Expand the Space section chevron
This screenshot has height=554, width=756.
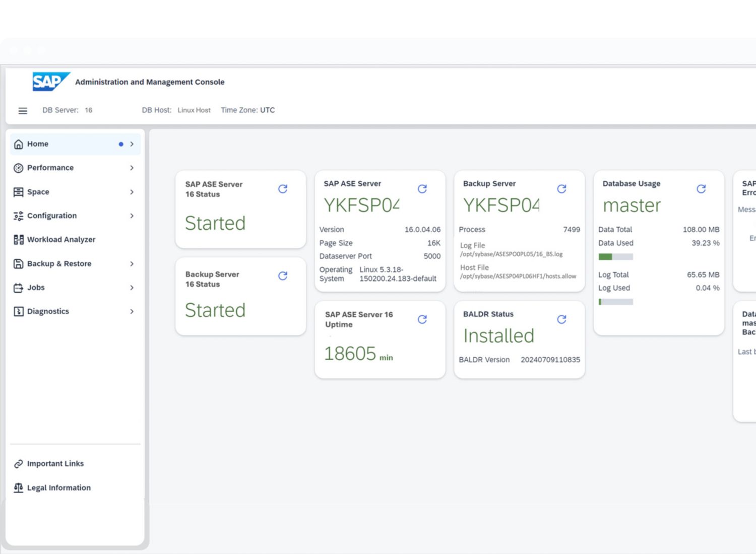click(132, 192)
